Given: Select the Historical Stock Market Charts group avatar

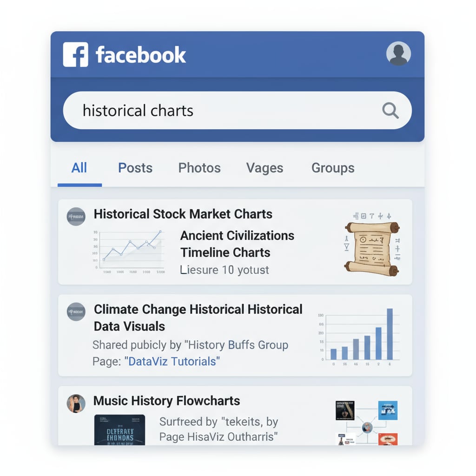Looking at the screenshot, I should click(x=76, y=216).
